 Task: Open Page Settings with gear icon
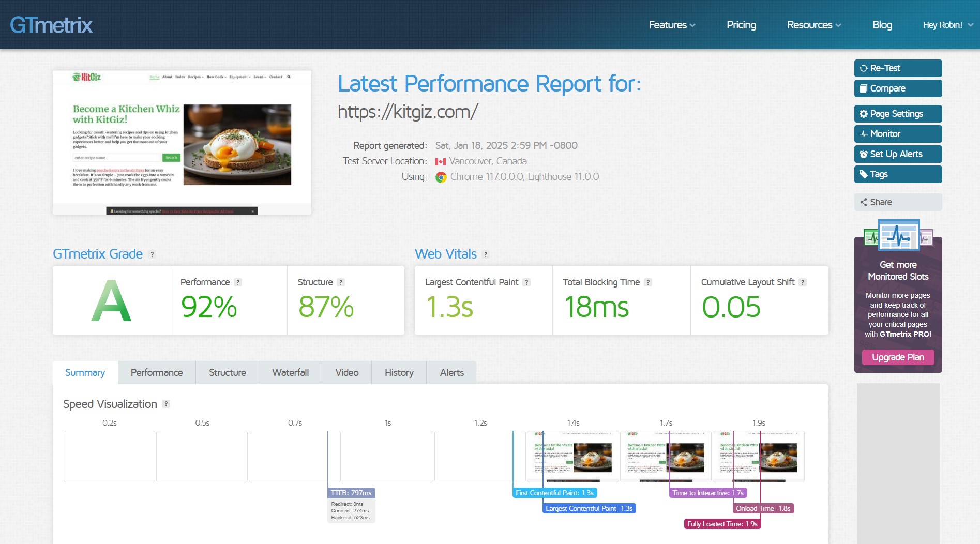tap(897, 114)
